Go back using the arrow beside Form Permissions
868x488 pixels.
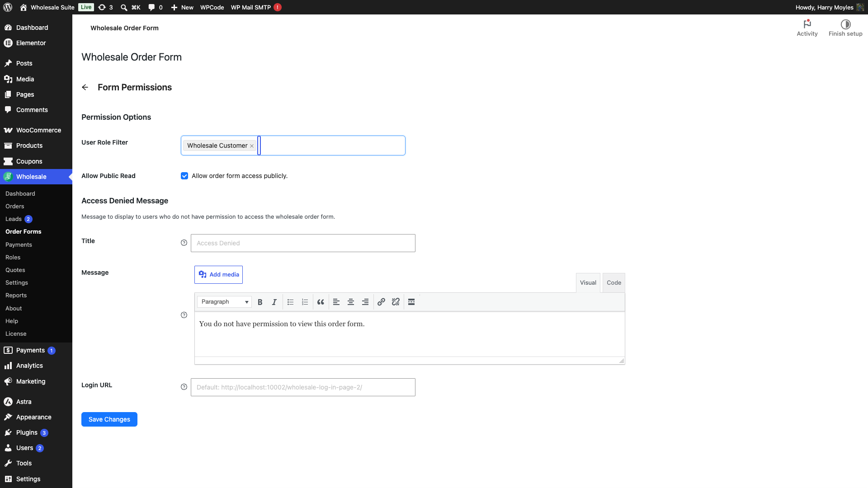85,87
